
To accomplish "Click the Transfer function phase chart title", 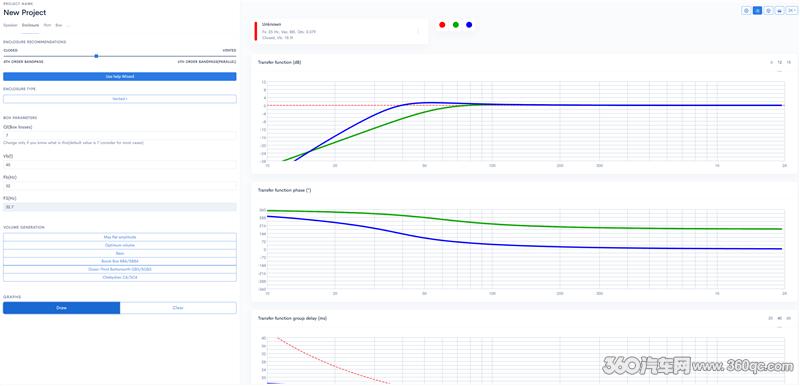I will 285,190.
